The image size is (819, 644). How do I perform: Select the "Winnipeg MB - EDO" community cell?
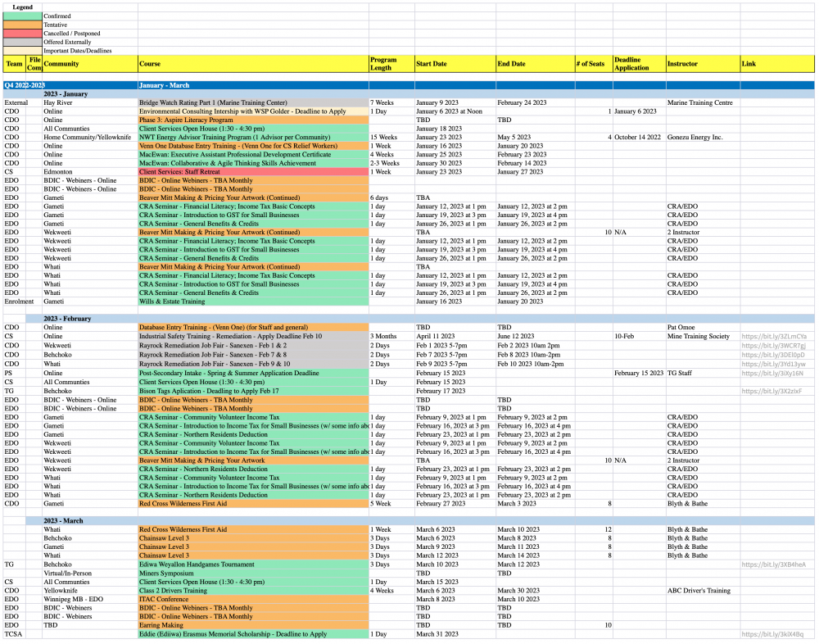(x=90, y=600)
